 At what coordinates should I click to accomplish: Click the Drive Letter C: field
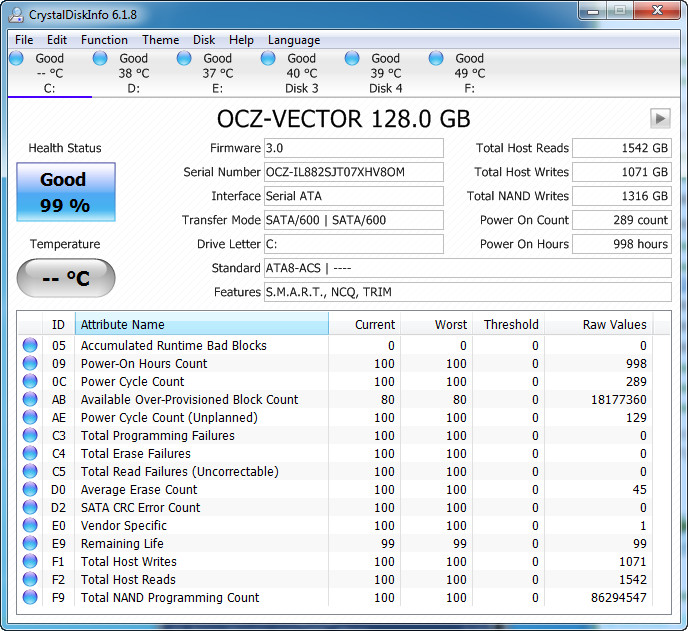pyautogui.click(x=354, y=244)
